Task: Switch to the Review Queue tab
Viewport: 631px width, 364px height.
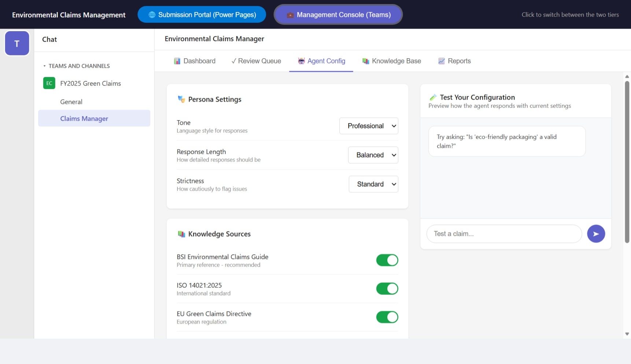Action: 256,61
